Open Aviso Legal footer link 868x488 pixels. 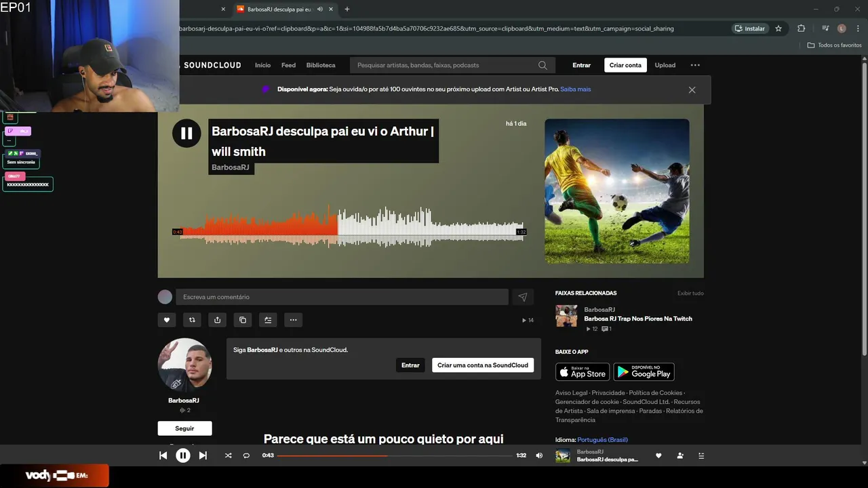point(572,393)
